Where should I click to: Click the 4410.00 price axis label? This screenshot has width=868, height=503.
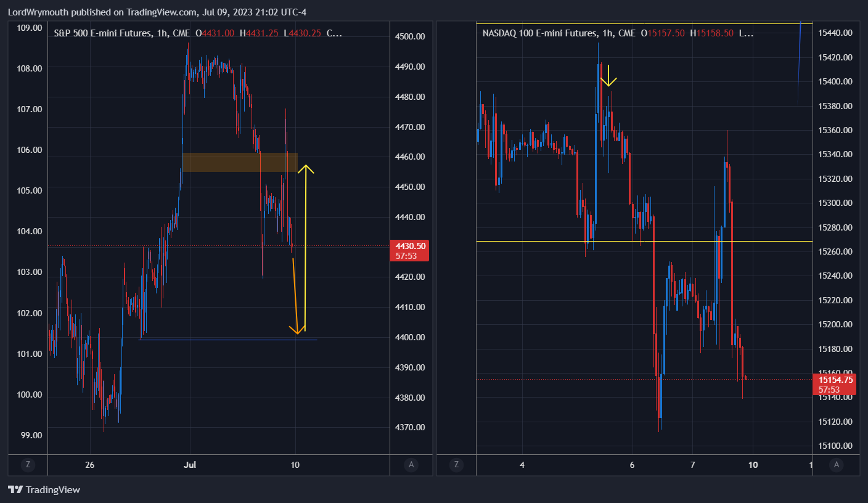(411, 307)
